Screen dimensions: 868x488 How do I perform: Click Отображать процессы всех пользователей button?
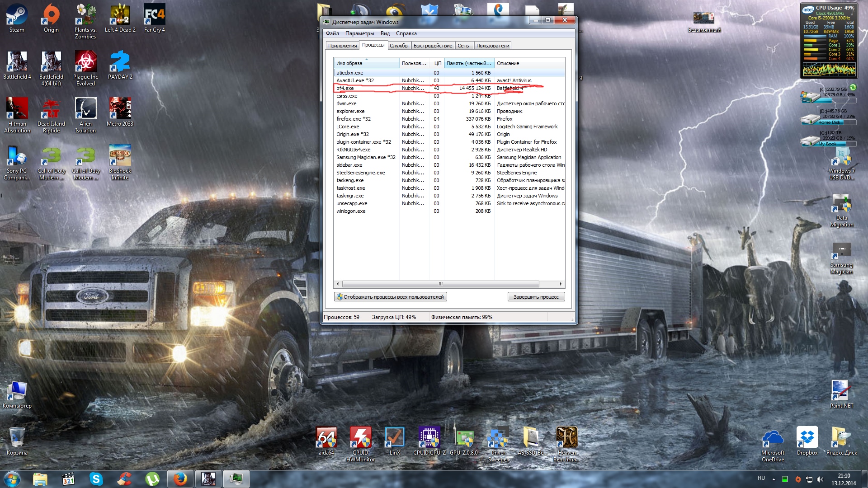click(x=391, y=297)
